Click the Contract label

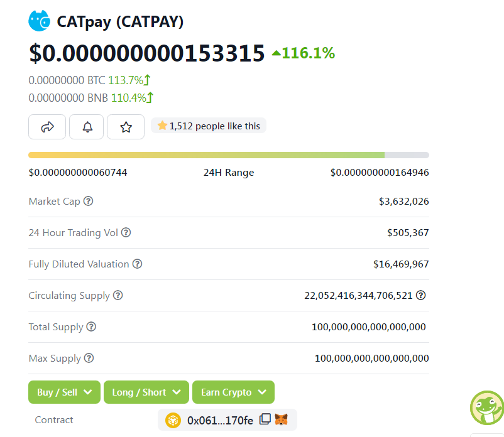click(x=54, y=419)
